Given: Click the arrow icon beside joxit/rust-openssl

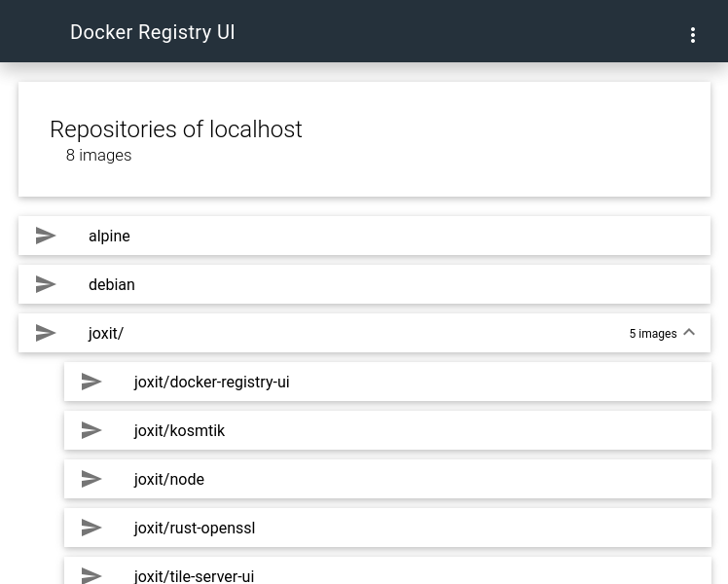Looking at the screenshot, I should [x=91, y=528].
